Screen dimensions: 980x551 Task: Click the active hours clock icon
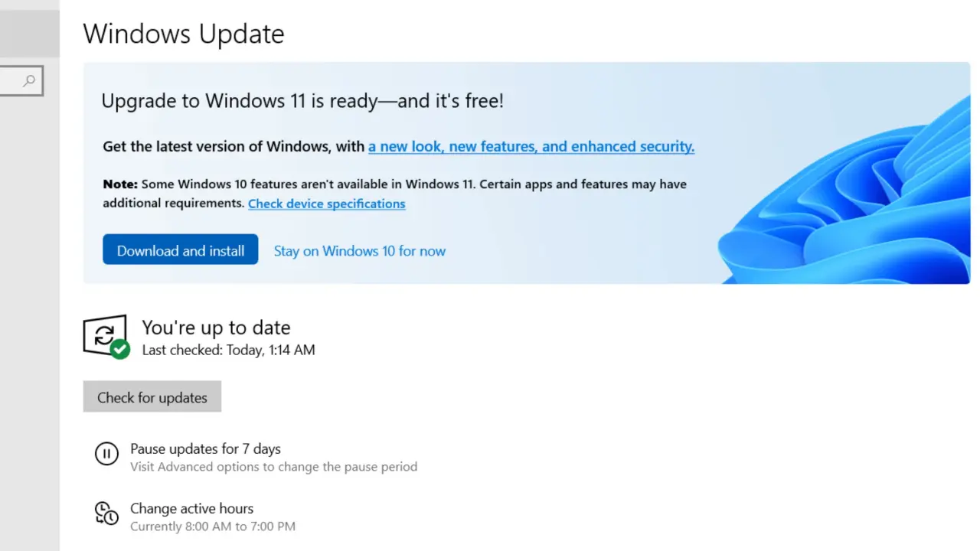106,514
